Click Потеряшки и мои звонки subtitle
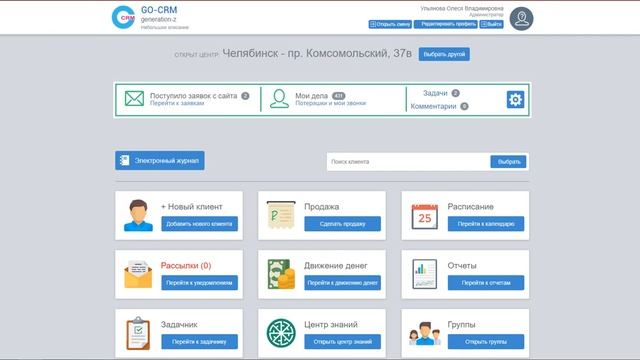 click(x=331, y=103)
